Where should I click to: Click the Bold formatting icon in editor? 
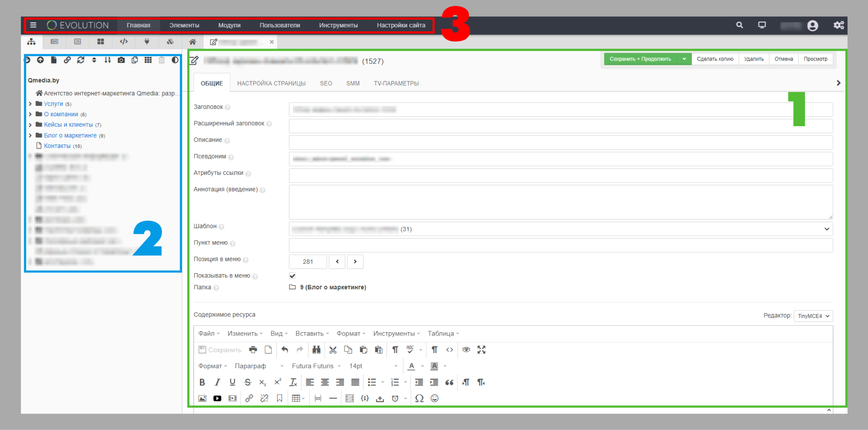(202, 382)
